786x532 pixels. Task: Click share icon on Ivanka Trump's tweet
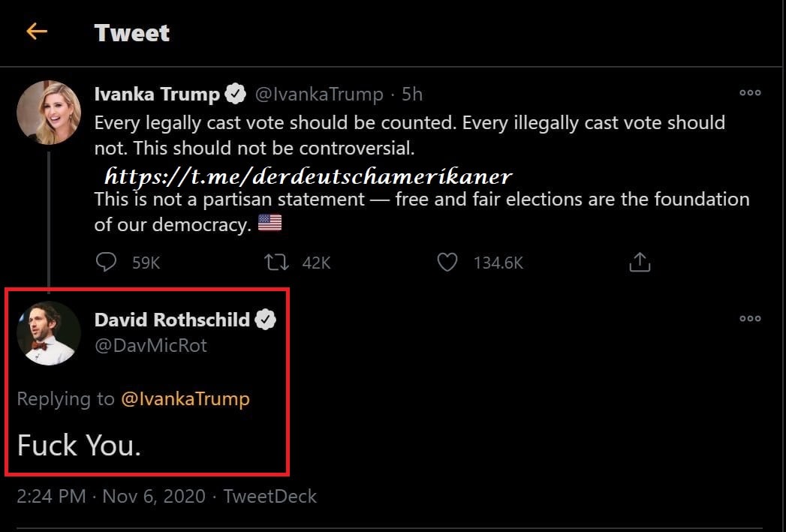[638, 262]
